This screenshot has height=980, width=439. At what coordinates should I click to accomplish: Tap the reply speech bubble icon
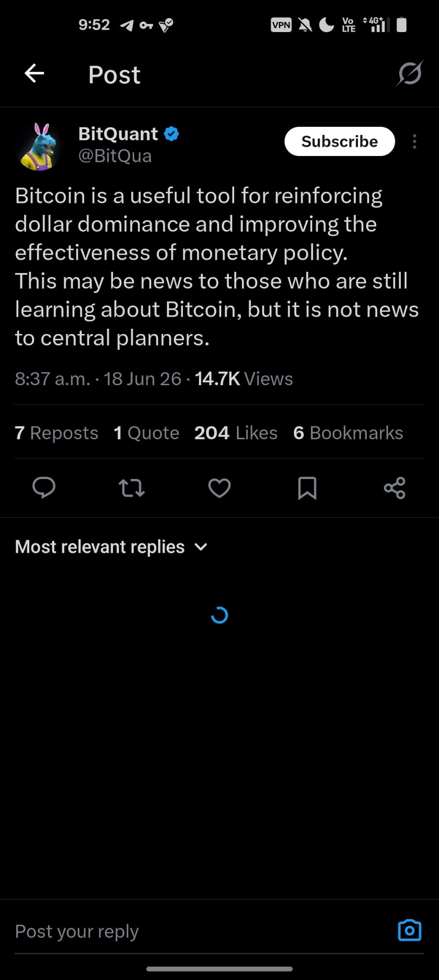point(44,488)
